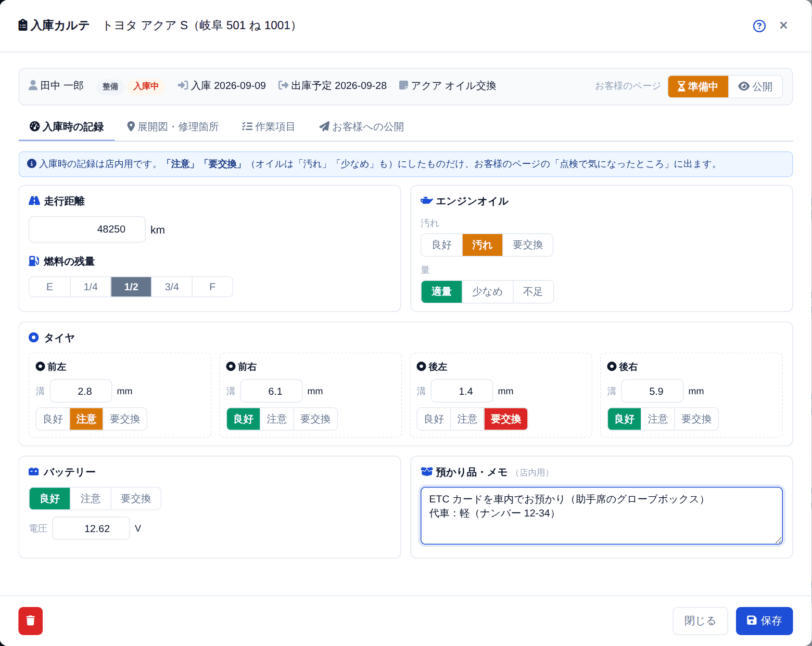The height and width of the screenshot is (646, 812).
Task: Open the 作業項目 tab
Action: [269, 127]
